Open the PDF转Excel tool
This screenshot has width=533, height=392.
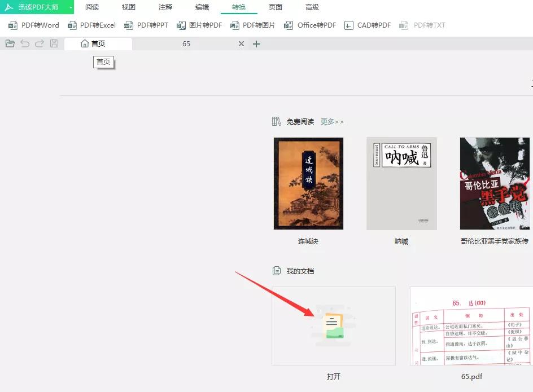(91, 25)
